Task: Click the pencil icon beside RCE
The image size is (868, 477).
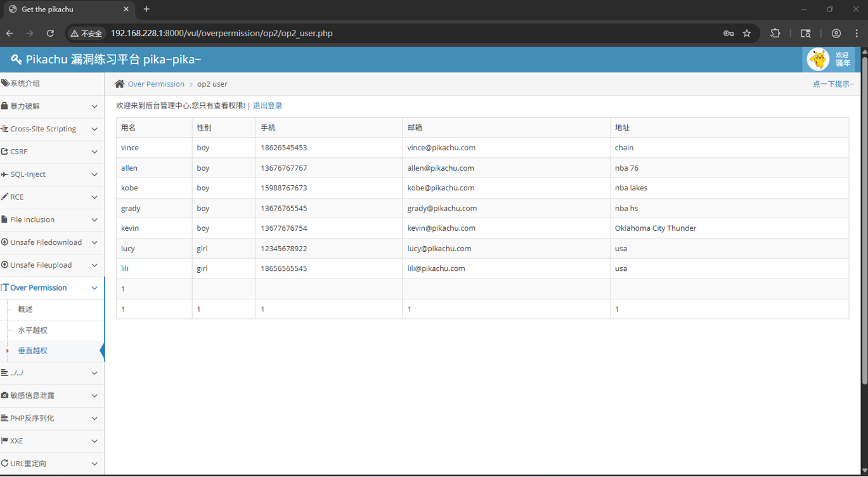Action: (4, 197)
